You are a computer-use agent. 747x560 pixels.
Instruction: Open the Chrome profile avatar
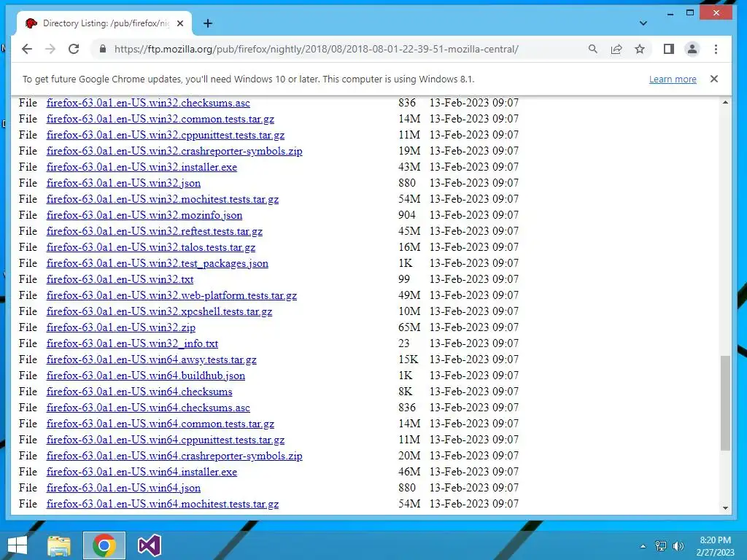(x=692, y=49)
